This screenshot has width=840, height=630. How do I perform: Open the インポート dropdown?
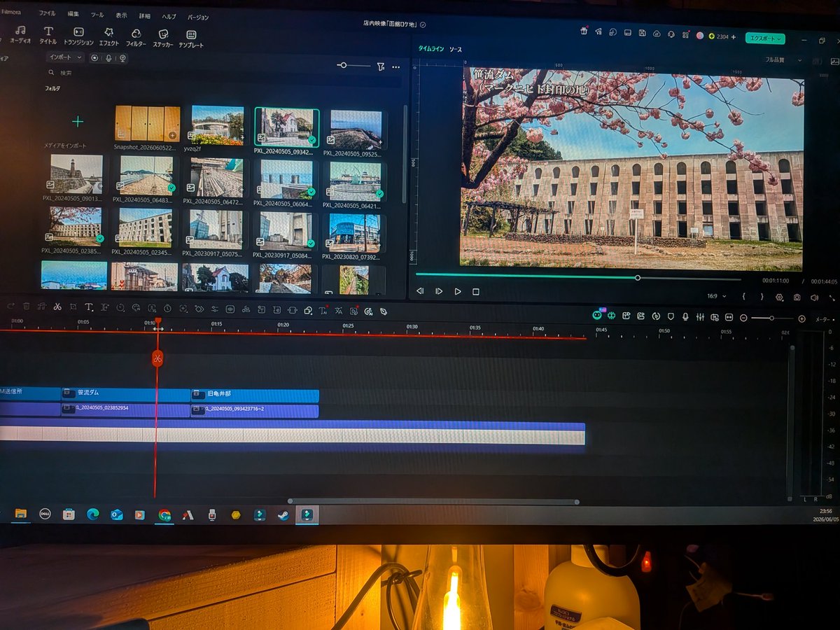point(65,57)
